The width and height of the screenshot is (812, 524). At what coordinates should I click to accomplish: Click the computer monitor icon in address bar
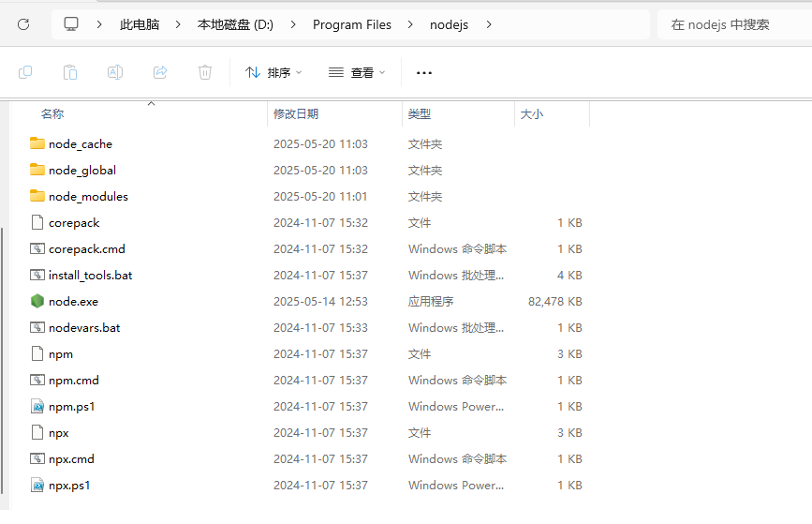[x=71, y=23]
